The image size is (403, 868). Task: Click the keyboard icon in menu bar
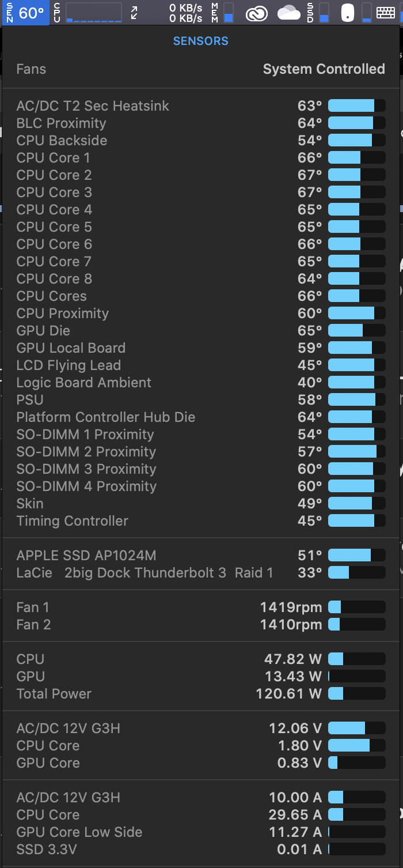[x=386, y=13]
